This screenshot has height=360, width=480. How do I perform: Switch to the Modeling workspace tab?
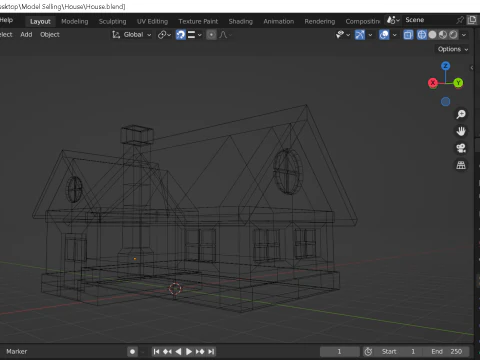tap(75, 21)
